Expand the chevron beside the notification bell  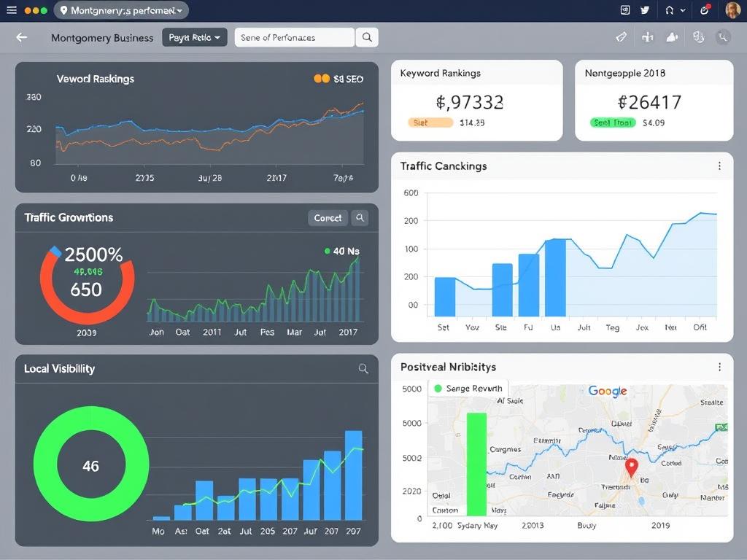(x=683, y=10)
